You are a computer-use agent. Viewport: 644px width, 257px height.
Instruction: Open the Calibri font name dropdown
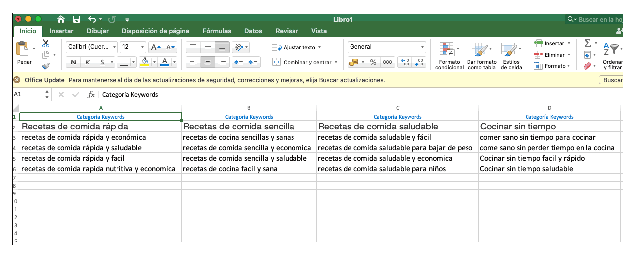92,47
